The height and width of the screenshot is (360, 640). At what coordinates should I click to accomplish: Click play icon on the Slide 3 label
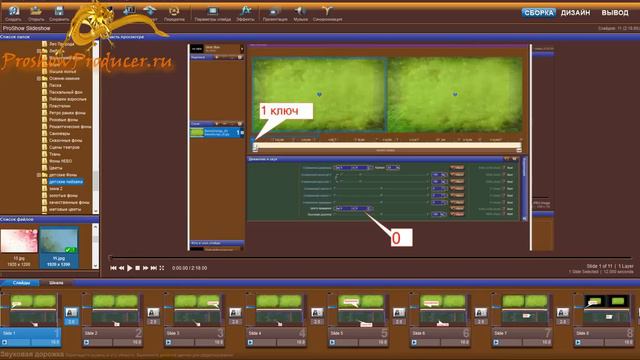(x=169, y=342)
